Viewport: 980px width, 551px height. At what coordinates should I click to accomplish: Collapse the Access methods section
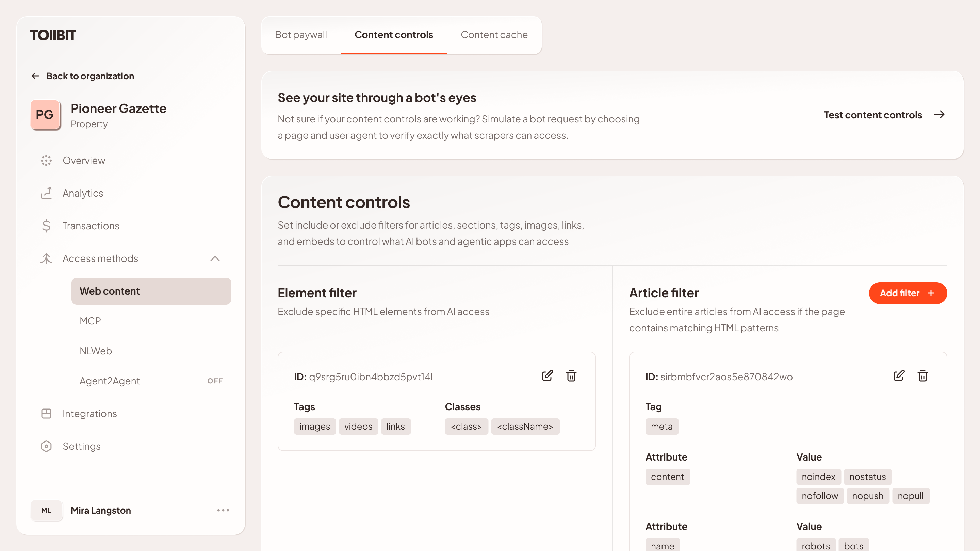215,258
